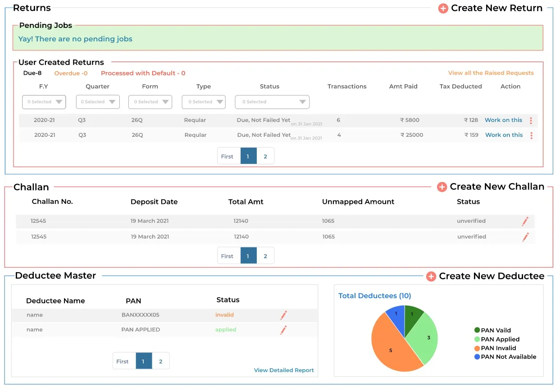The height and width of the screenshot is (392, 560).
Task: Open the three-dot actions menu on the first return row
Action: [531, 120]
